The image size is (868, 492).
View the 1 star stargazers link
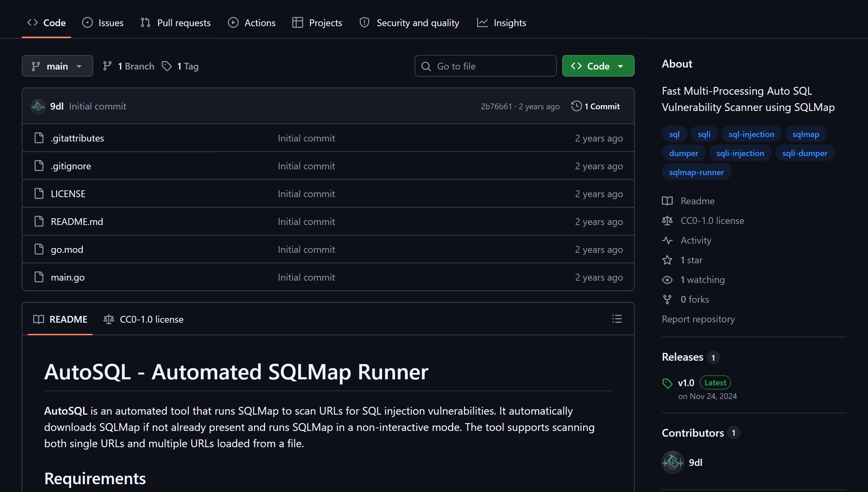(x=682, y=260)
